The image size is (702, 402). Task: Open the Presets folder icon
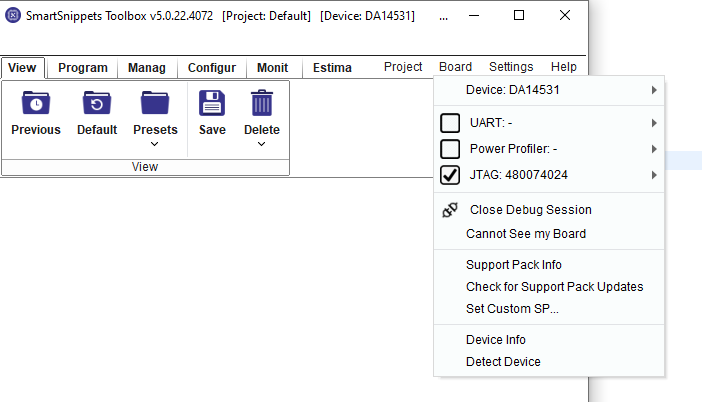(155, 103)
